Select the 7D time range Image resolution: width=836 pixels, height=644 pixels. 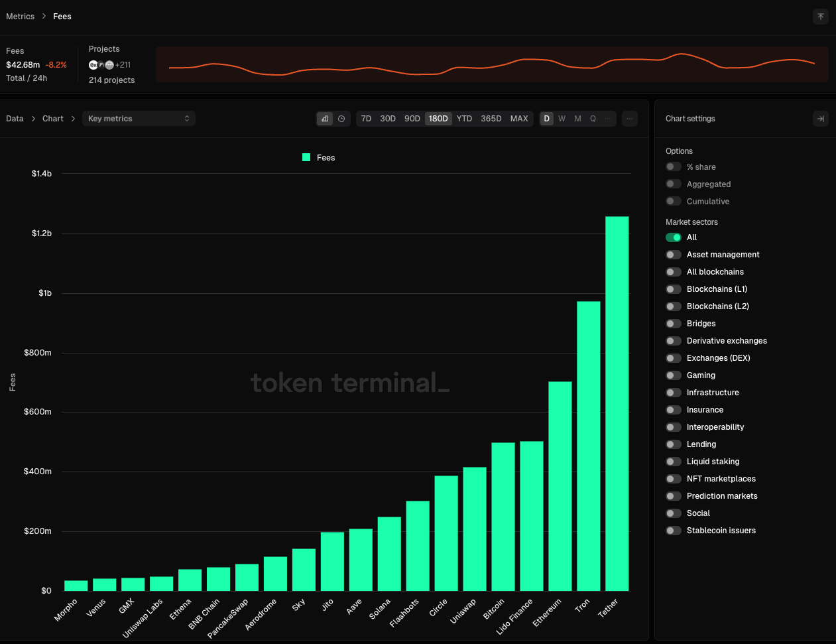(x=366, y=119)
